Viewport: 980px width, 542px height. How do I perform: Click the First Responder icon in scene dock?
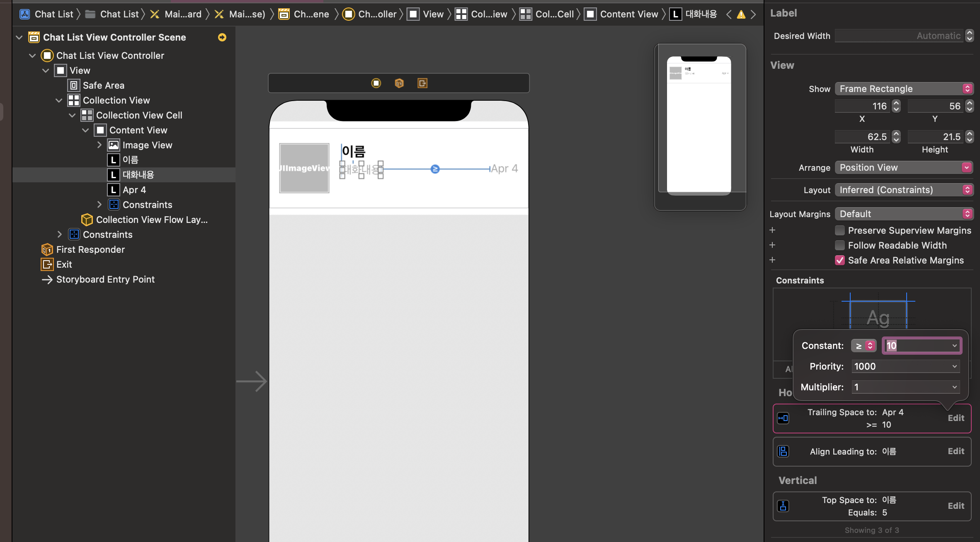399,83
